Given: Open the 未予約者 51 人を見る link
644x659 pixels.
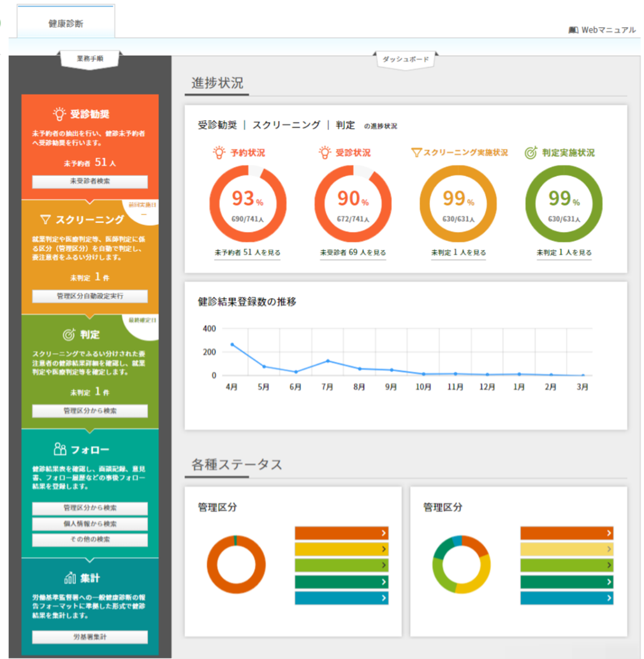Looking at the screenshot, I should pyautogui.click(x=247, y=252).
